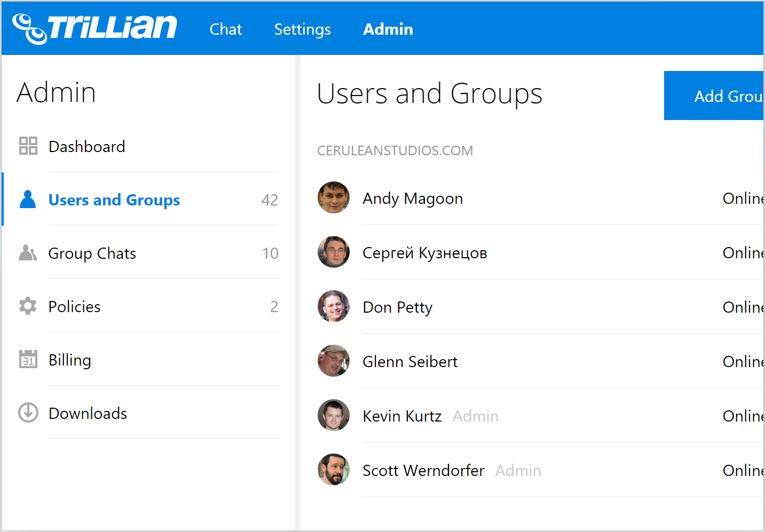
Task: Click Online status for Andy Magoon
Action: tap(743, 198)
